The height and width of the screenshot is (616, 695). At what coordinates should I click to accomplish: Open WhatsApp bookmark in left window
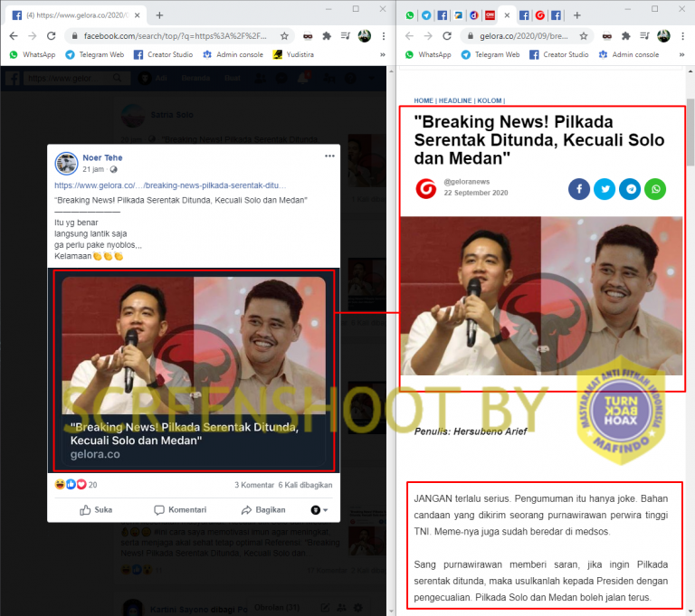tap(33, 54)
